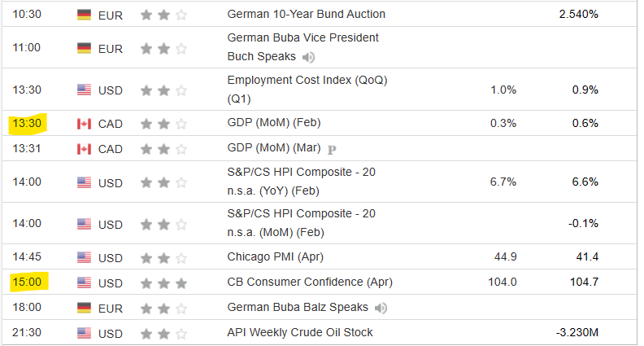Open German 10-Year Bund Auction event
The height and width of the screenshot is (346, 644).
click(307, 15)
